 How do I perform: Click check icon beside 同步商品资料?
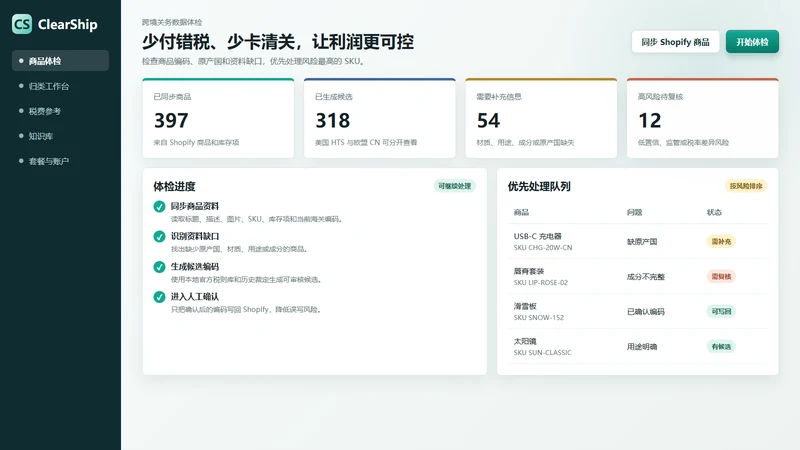pos(159,206)
